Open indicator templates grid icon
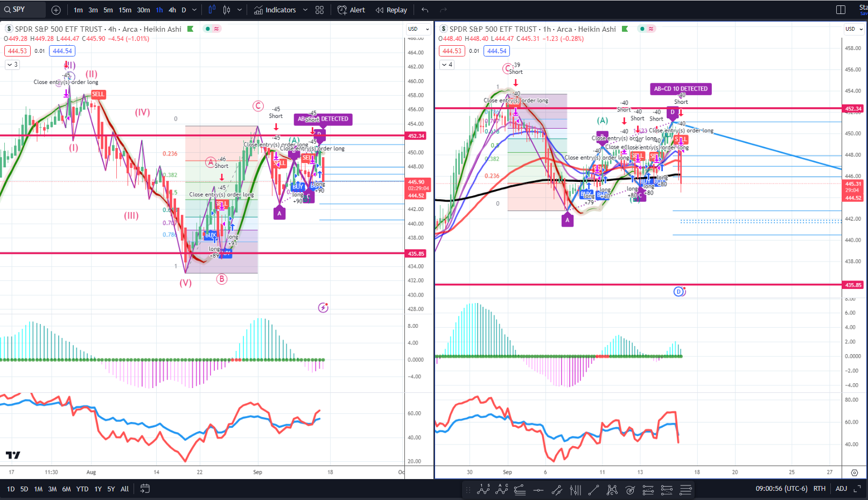Image resolution: width=868 pixels, height=500 pixels. click(x=319, y=10)
